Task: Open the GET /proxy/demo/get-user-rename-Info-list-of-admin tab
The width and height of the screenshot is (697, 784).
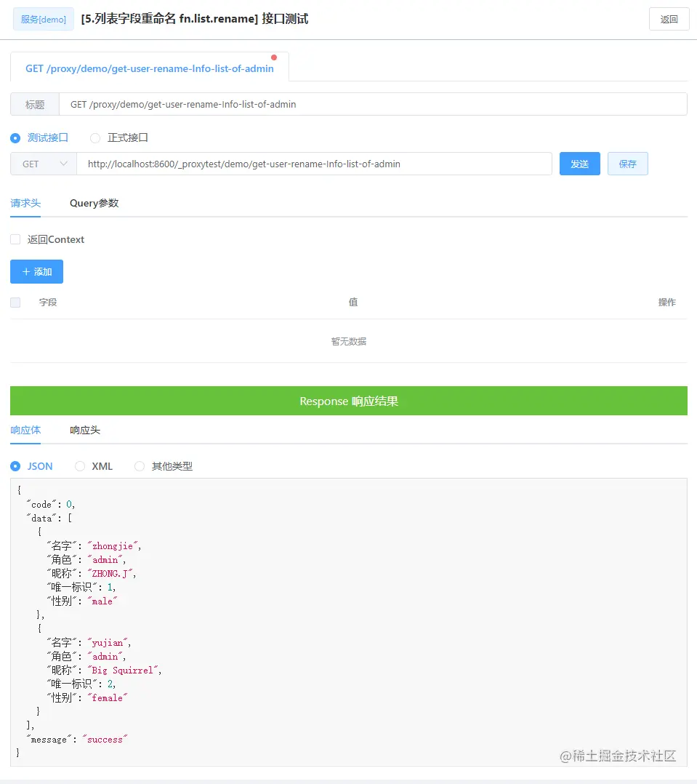Action: [150, 68]
